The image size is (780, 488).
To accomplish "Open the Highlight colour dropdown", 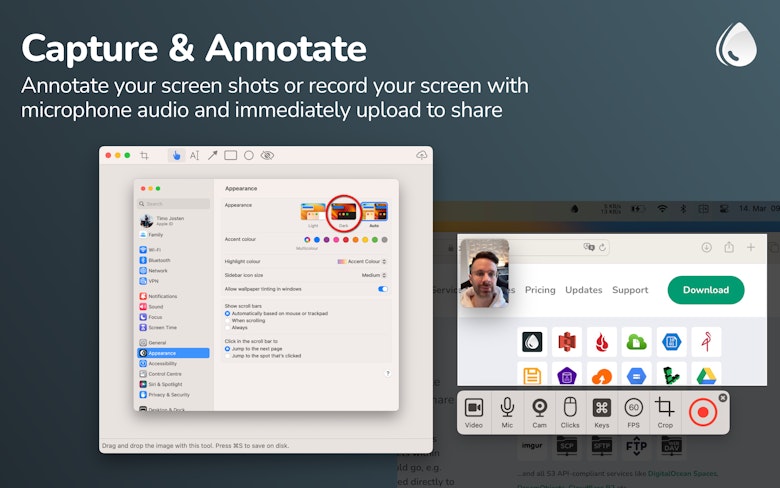I will point(362,261).
